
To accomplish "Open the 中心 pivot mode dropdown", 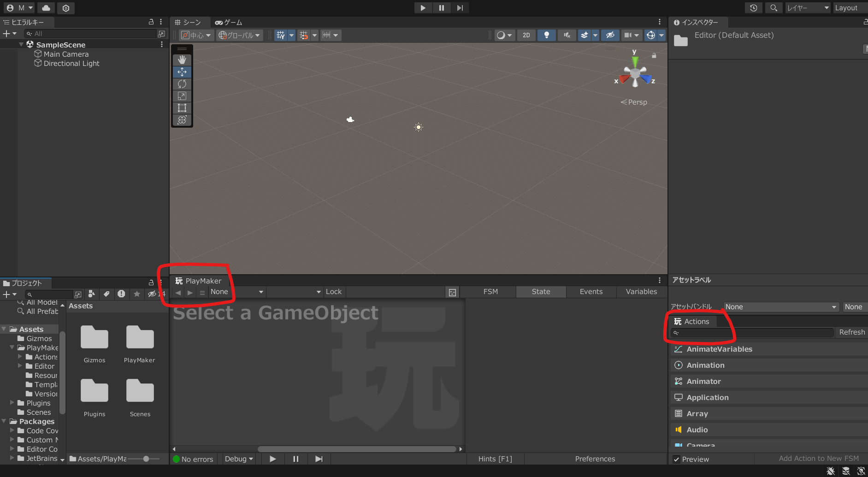I will coord(196,35).
